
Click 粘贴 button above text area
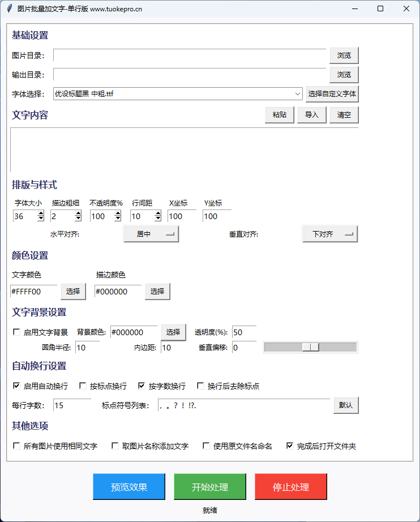coord(280,115)
